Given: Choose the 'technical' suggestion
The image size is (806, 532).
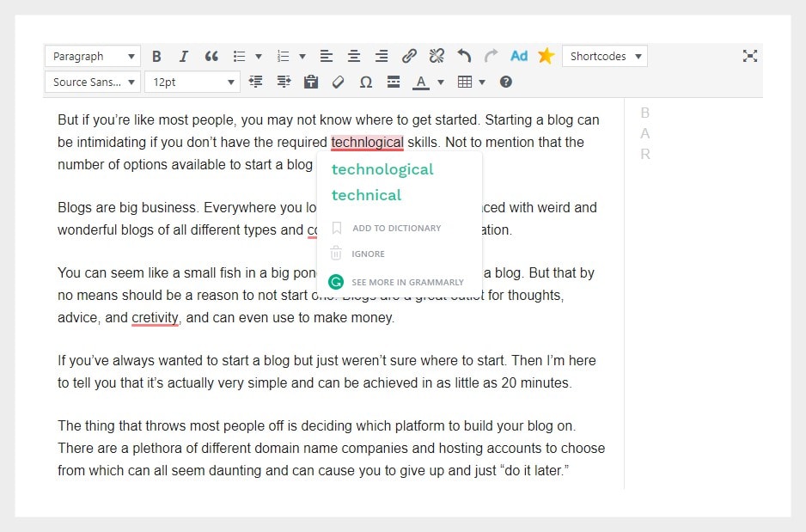Looking at the screenshot, I should pyautogui.click(x=366, y=195).
